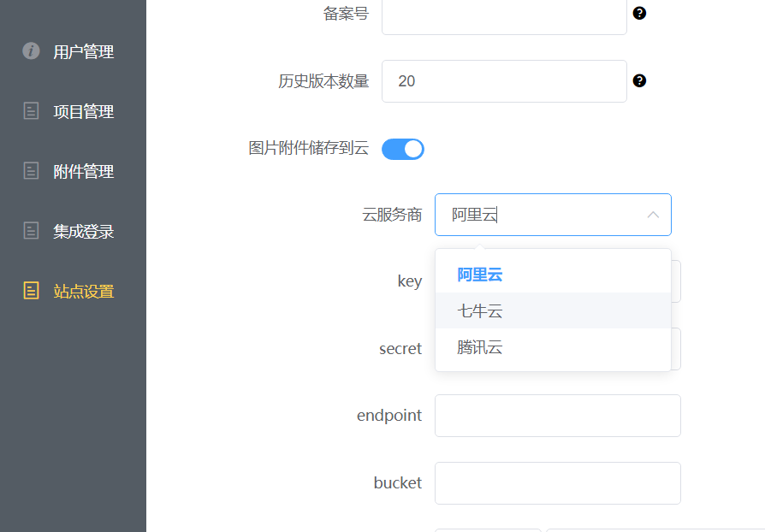Click into the 备案号 input field
The height and width of the screenshot is (532, 765).
(504, 14)
